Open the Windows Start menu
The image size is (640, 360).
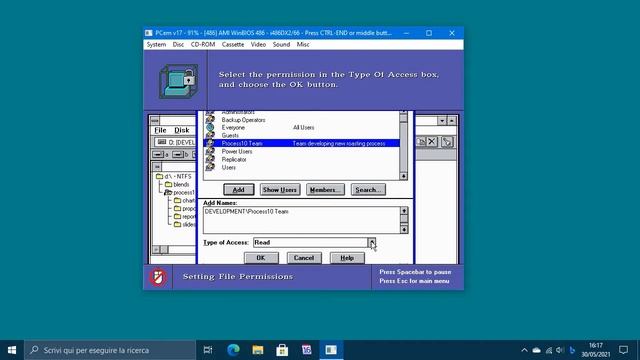pos(12,350)
